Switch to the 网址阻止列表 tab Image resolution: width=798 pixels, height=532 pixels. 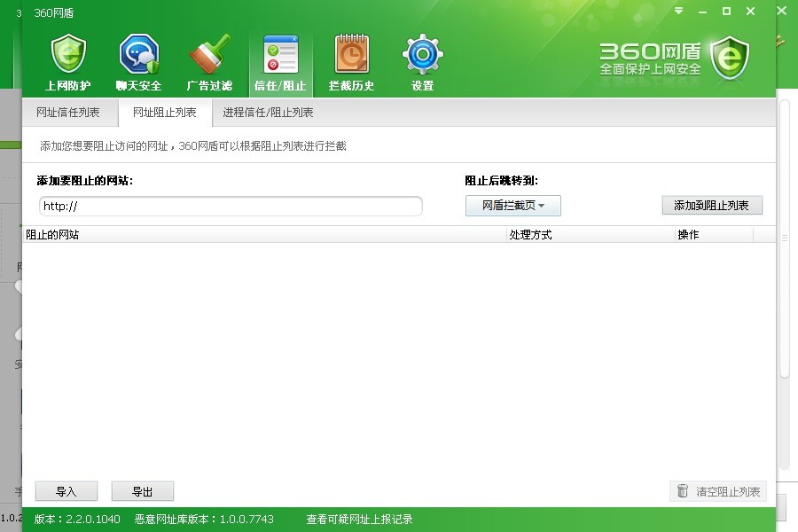click(x=164, y=113)
